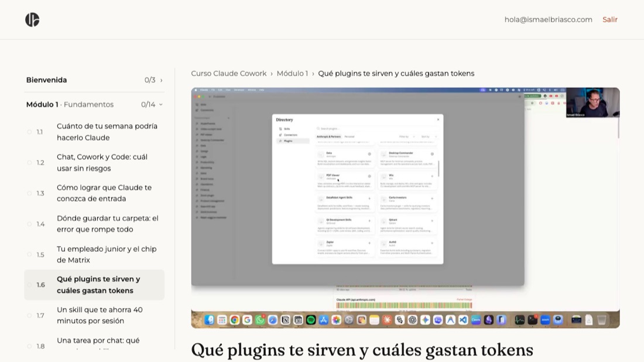Add the Auth0 plugin with plus icon
Image resolution: width=644 pixels, height=362 pixels.
pos(432,243)
